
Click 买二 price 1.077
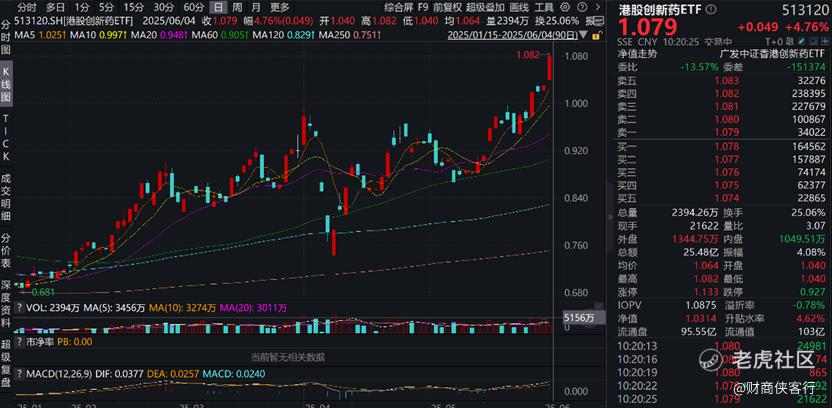tap(727, 159)
